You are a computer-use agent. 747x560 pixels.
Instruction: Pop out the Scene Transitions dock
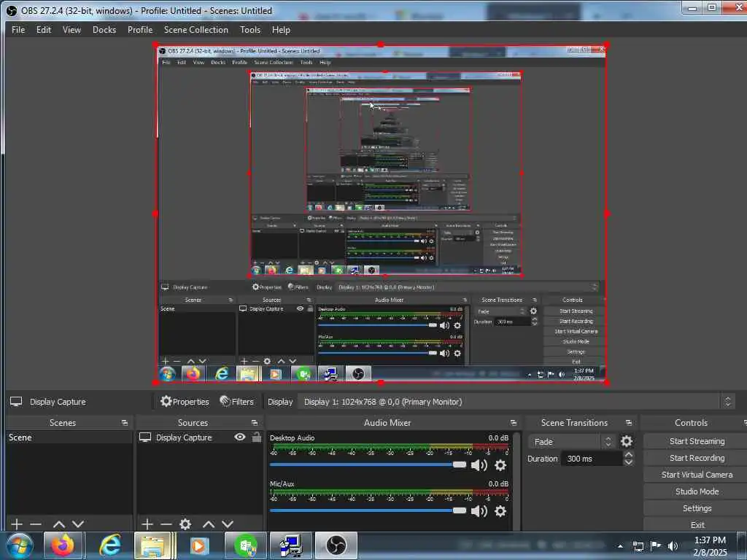tap(629, 423)
